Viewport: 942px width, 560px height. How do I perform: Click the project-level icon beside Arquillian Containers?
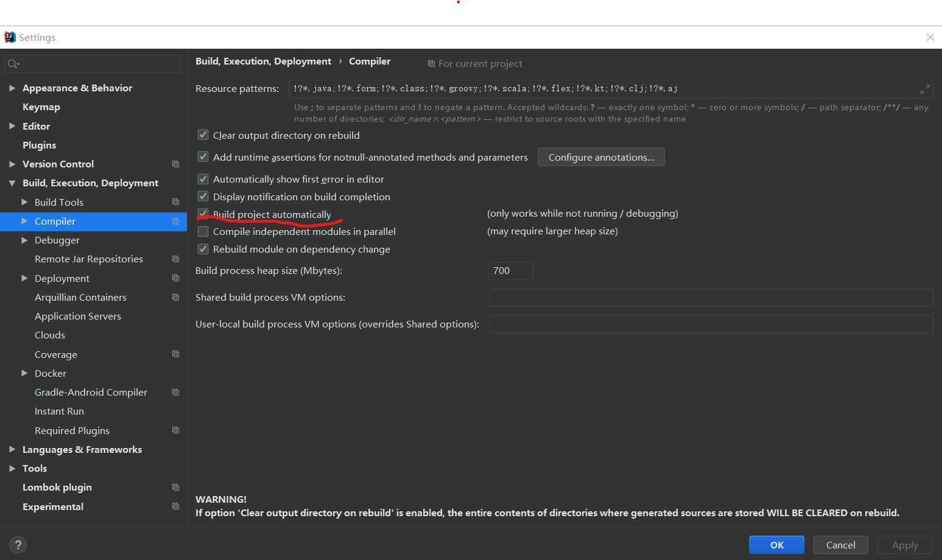coord(175,298)
